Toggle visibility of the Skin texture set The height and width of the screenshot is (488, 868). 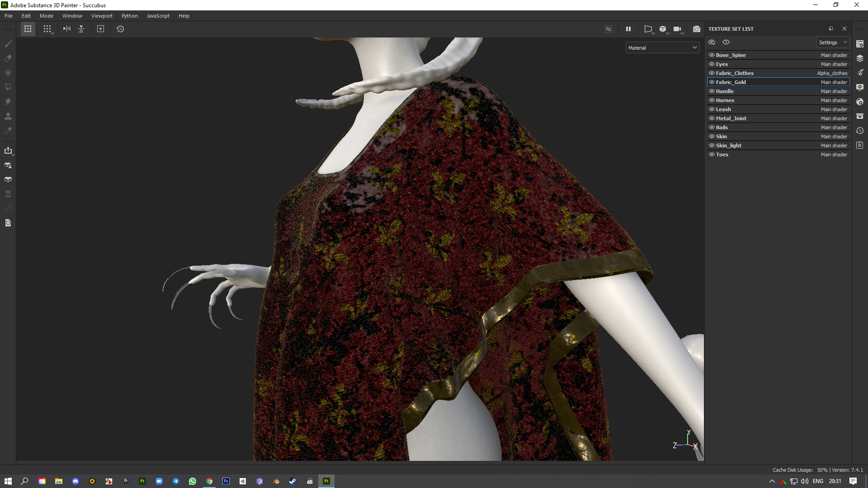click(x=712, y=136)
